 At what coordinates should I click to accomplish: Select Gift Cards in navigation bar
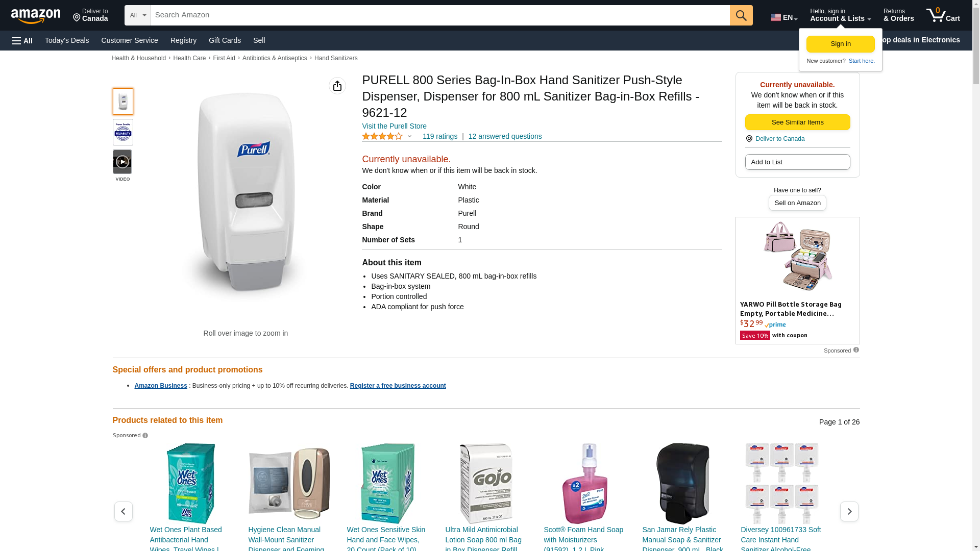(x=225, y=40)
